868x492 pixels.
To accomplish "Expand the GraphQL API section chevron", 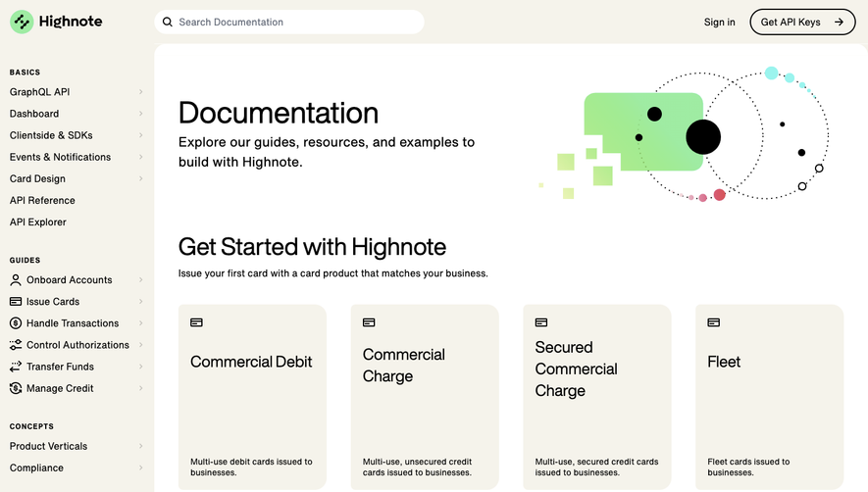I will point(140,92).
